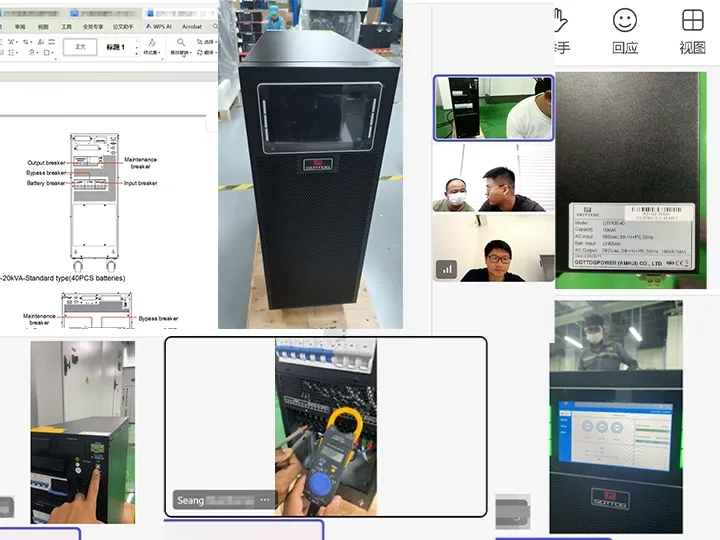Open the WPS AI ribbon tab
Screen dimensions: 720x540
[158, 27]
